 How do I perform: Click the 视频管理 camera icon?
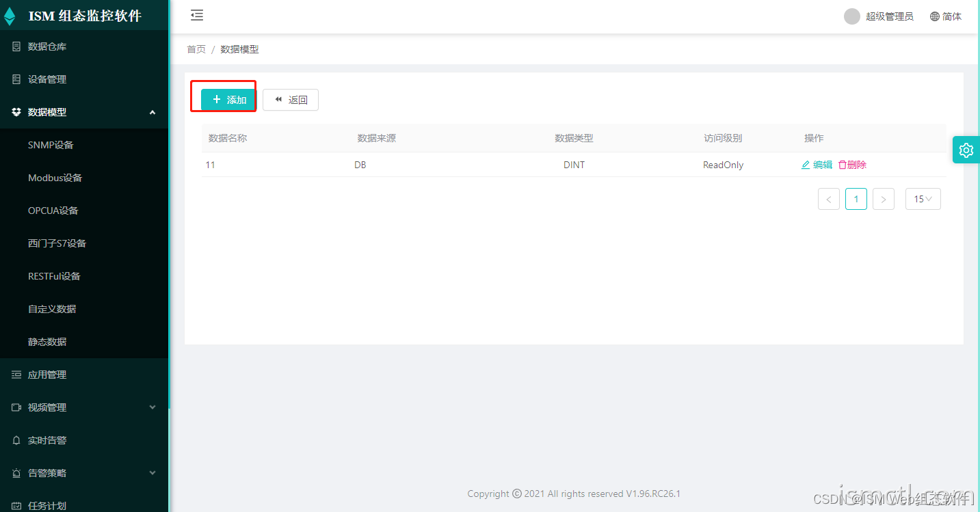[16, 407]
